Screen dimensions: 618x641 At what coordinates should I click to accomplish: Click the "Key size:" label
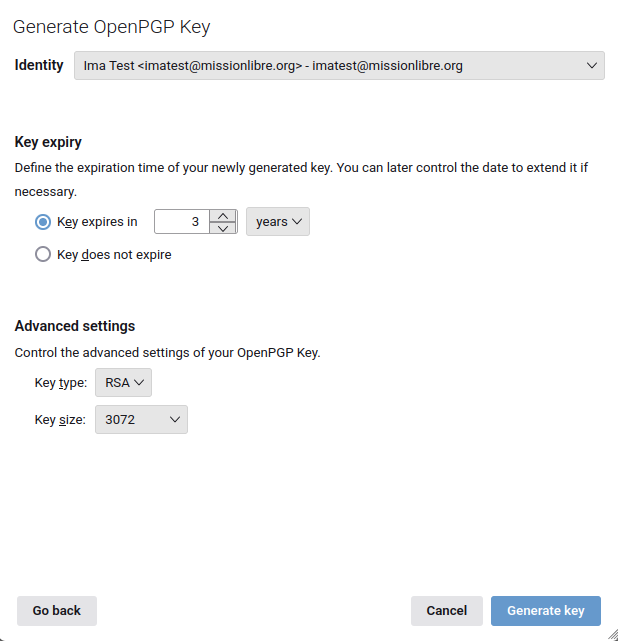click(x=60, y=420)
